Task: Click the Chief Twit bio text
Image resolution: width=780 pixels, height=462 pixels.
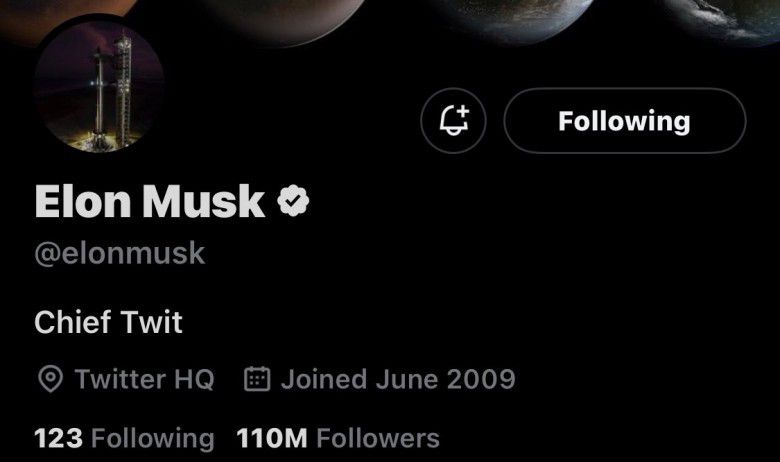Action: pos(108,323)
